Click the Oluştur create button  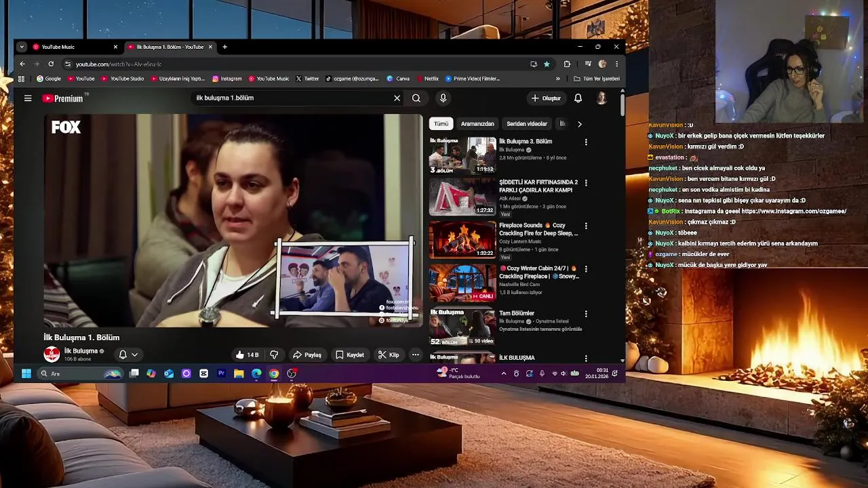546,98
